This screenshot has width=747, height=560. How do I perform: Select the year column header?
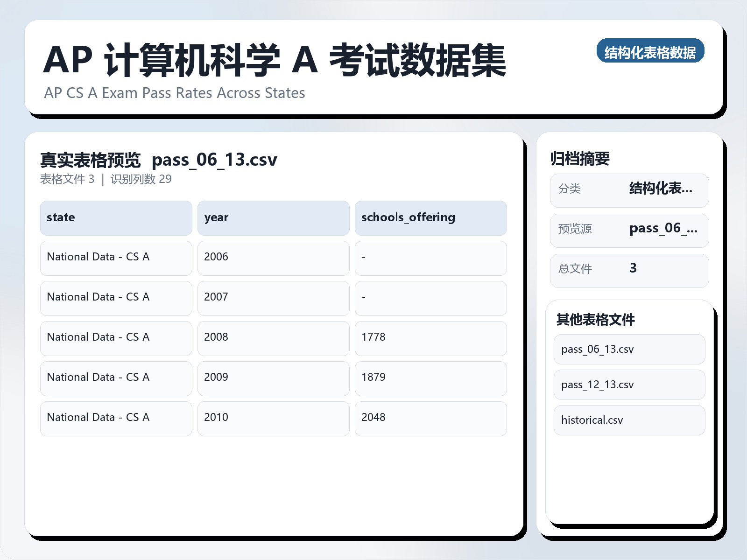[x=274, y=217]
